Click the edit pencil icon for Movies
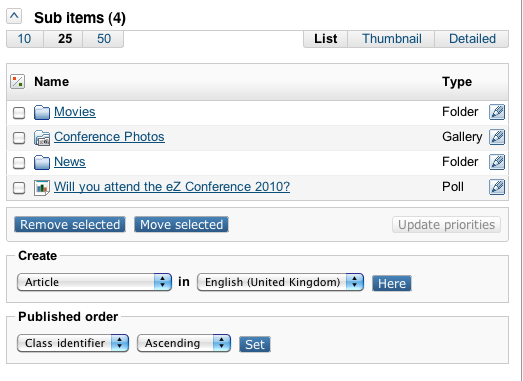The image size is (523, 381). pos(497,112)
